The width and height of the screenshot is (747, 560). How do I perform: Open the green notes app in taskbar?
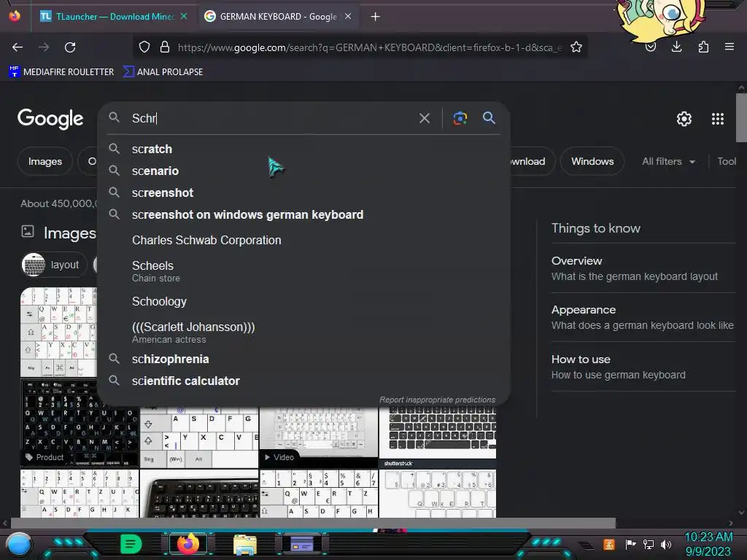131,544
